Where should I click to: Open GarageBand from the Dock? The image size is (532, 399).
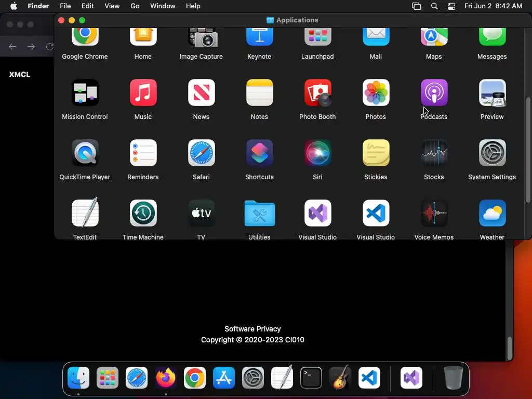coord(340,378)
